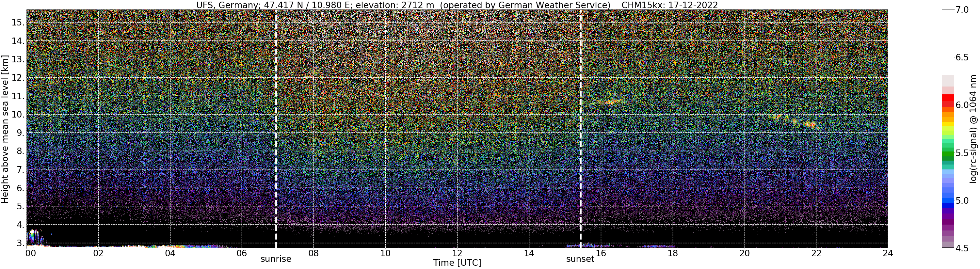Click the time tick label '20'
980x269 pixels.
(745, 253)
